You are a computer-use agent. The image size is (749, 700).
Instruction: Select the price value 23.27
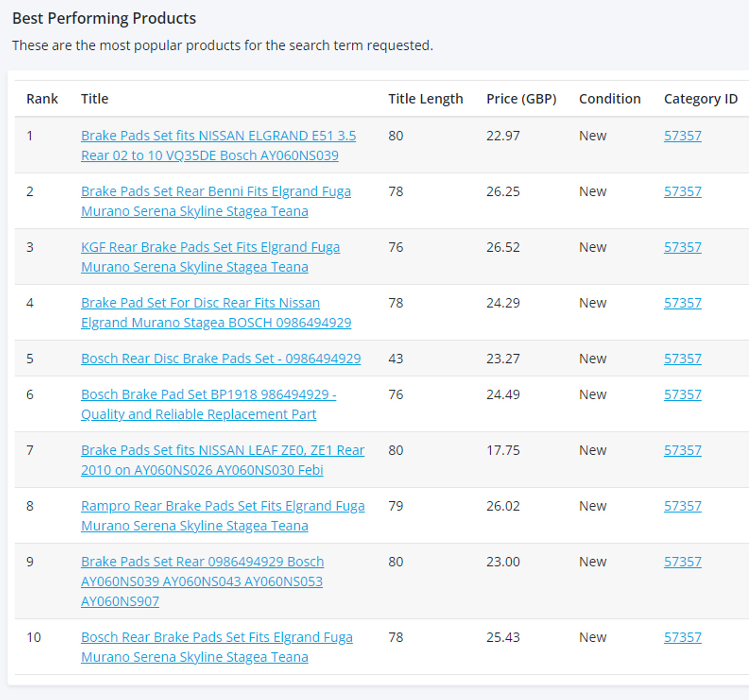pyautogui.click(x=503, y=359)
